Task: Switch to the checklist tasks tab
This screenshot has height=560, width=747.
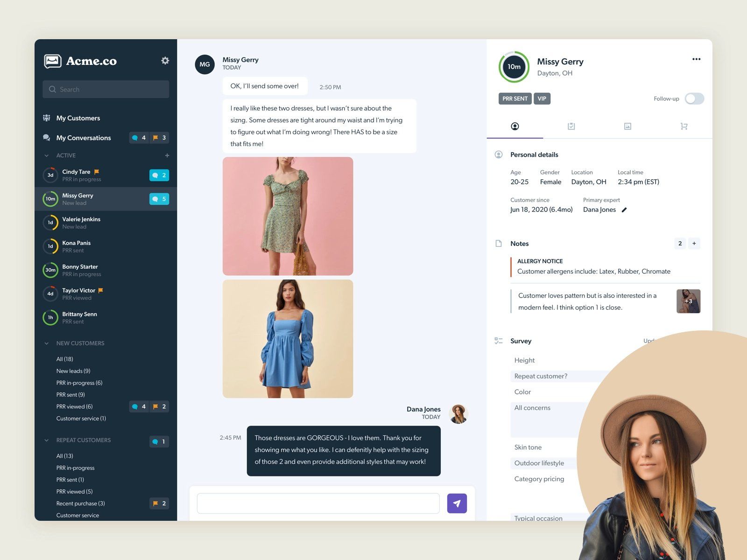Action: tap(571, 126)
